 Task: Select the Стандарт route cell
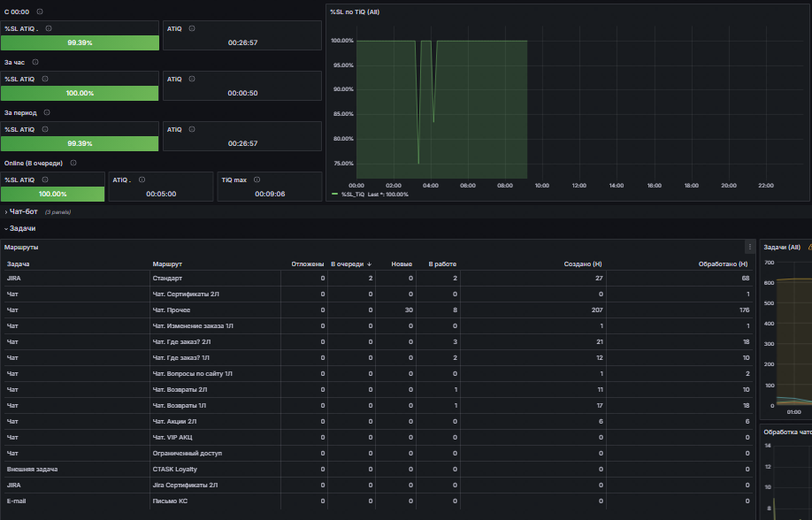pos(216,278)
